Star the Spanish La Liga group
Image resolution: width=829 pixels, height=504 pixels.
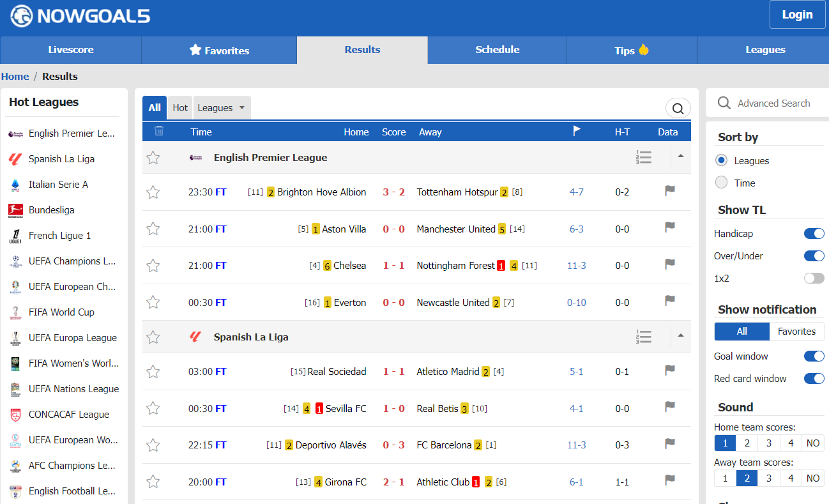pos(153,337)
